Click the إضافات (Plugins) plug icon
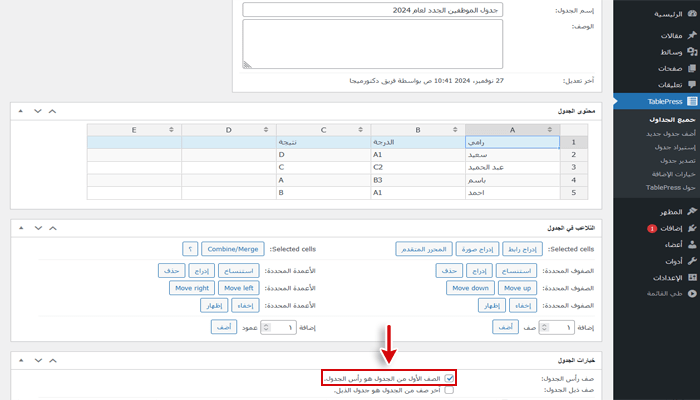700x400 pixels. click(x=692, y=228)
